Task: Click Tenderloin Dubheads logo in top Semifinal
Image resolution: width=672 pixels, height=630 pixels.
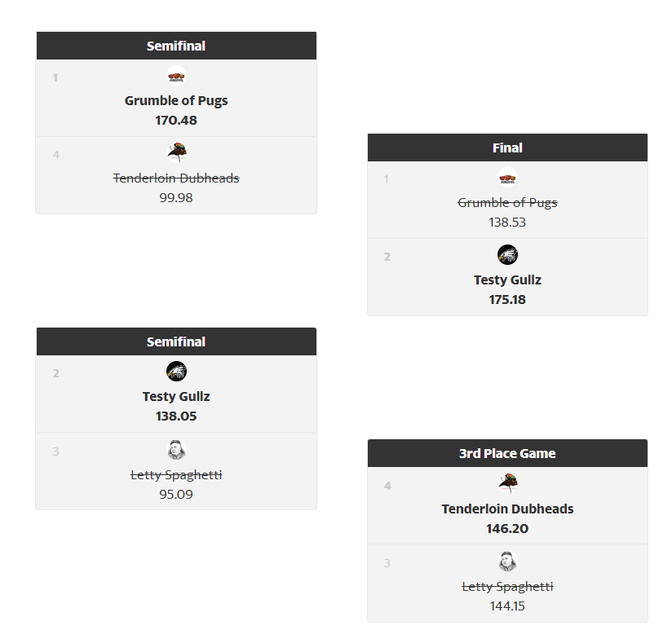Action: tap(176, 153)
